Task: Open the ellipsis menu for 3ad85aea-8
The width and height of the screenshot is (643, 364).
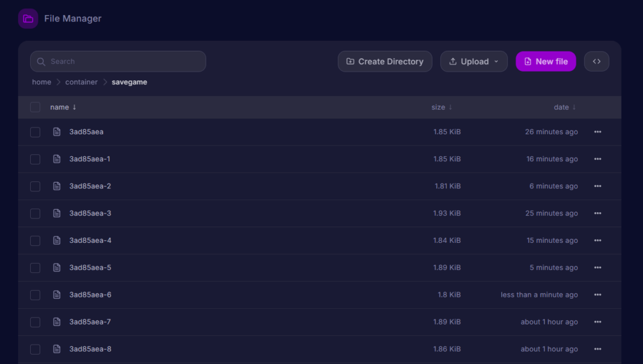Action: 598,349
